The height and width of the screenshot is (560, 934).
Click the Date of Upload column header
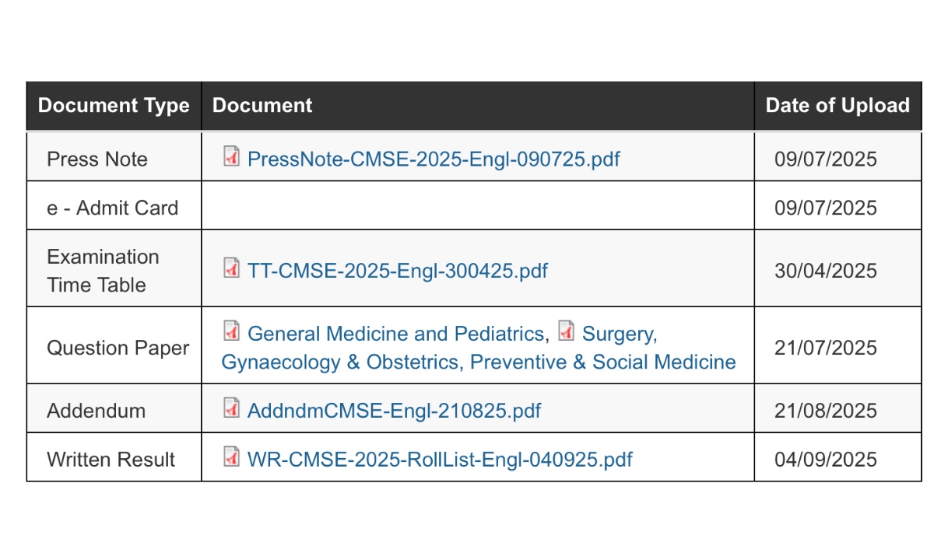click(x=837, y=106)
